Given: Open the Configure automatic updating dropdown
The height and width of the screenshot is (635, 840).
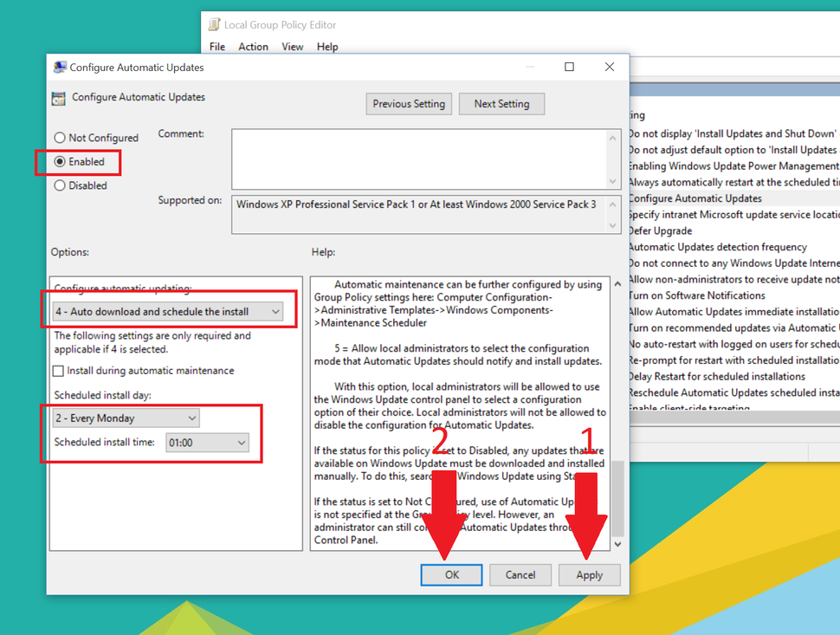Looking at the screenshot, I should 168,311.
